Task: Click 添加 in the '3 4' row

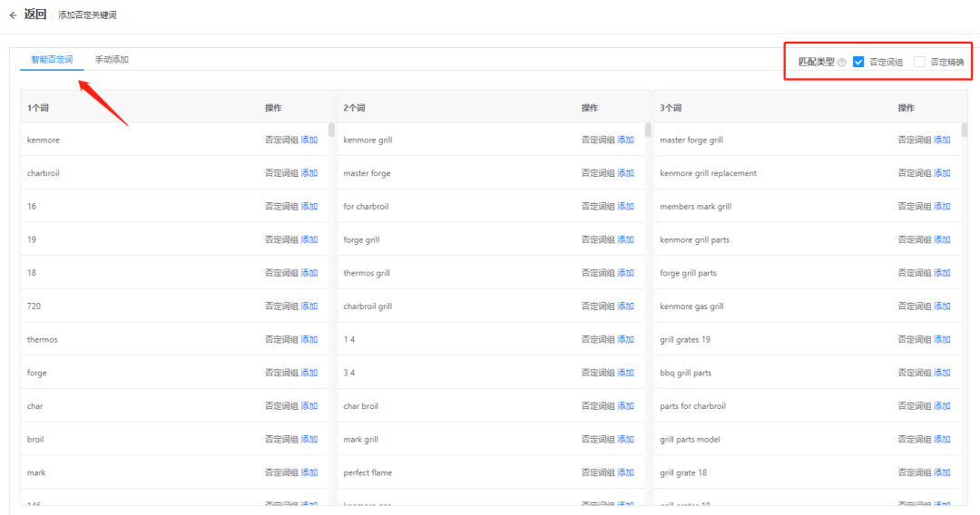Action: (x=625, y=373)
